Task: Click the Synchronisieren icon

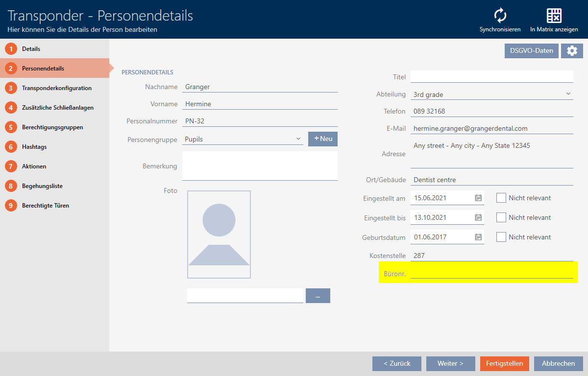Action: pyautogui.click(x=500, y=16)
